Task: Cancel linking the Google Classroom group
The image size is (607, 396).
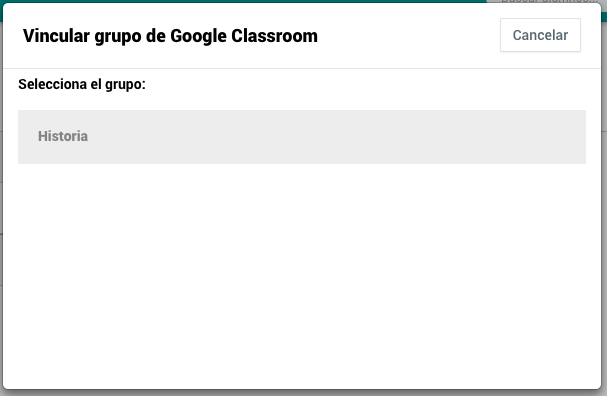Action: 540,35
